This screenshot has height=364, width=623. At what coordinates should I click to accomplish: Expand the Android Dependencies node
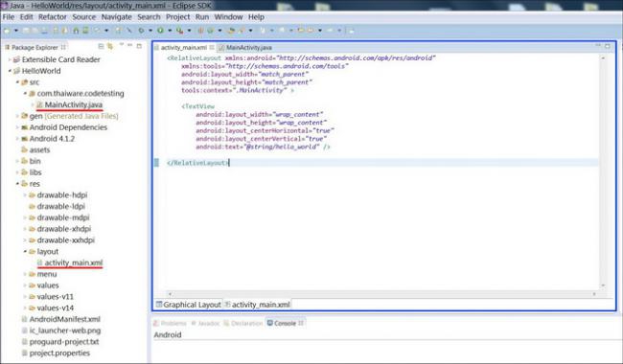(17, 127)
